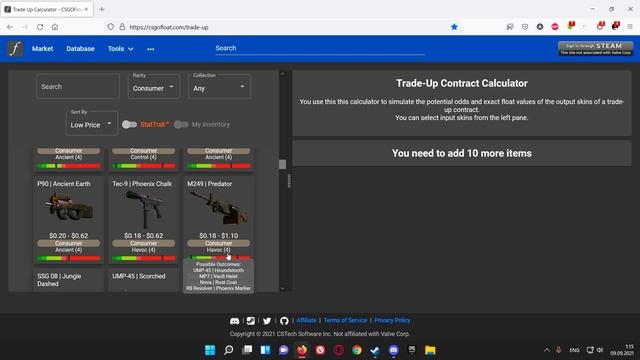The width and height of the screenshot is (640, 360).
Task: Open Widgets from the taskbar
Action: (x=265, y=350)
